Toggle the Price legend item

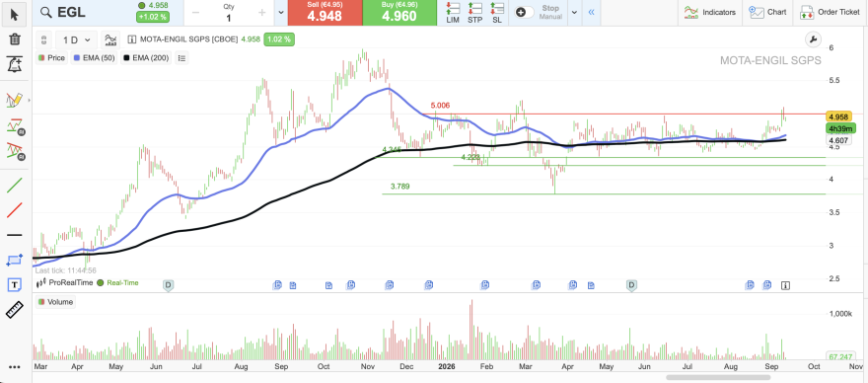[x=51, y=57]
